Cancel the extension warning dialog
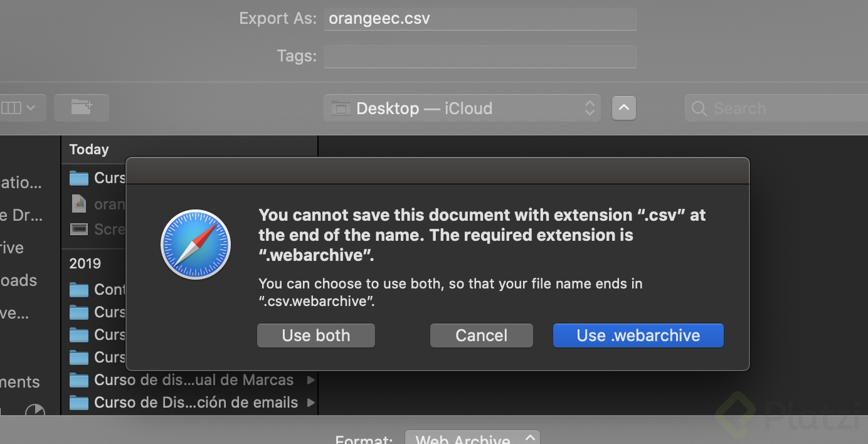 (x=481, y=336)
